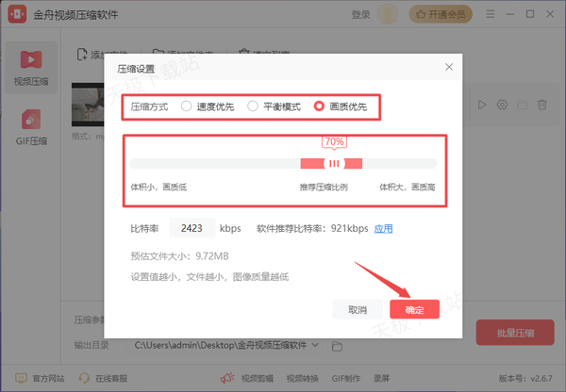Open the 官方网站 icon link
566x392 pixels.
click(20, 378)
